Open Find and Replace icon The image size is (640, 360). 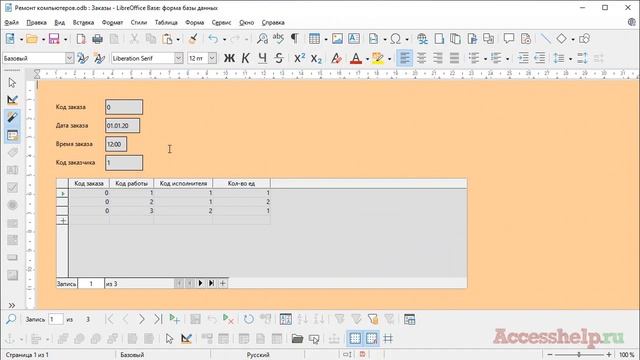[x=262, y=39]
